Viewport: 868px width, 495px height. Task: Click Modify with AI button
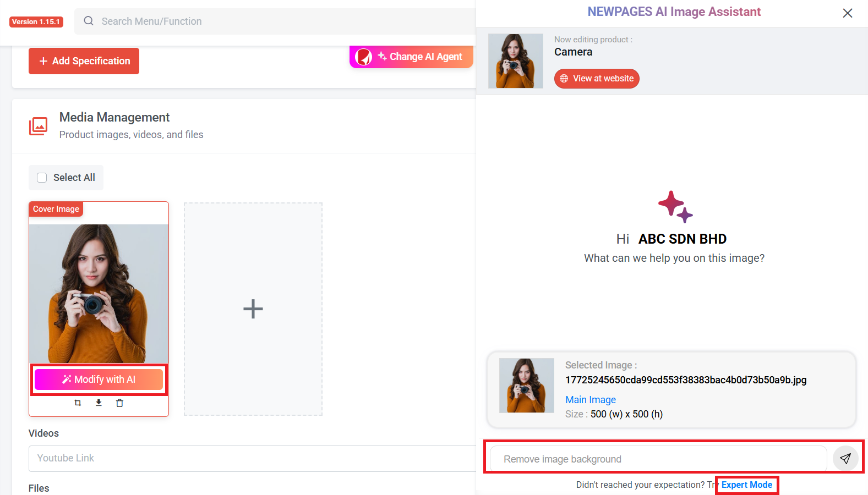pos(99,380)
